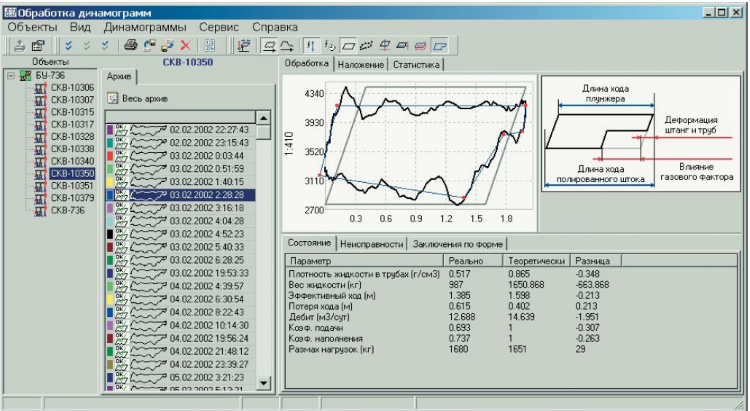This screenshot has height=411, width=750.
Task: Click the Разница column header
Action: [x=596, y=261]
